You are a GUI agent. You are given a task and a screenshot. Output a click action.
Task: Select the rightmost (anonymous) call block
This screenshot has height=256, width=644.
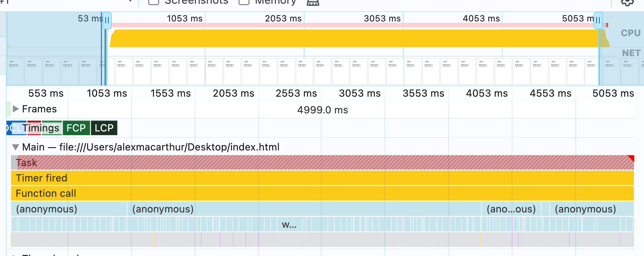point(592,209)
